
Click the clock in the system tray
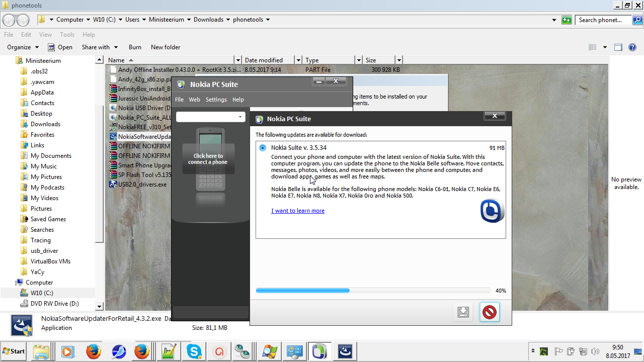pyautogui.click(x=618, y=351)
